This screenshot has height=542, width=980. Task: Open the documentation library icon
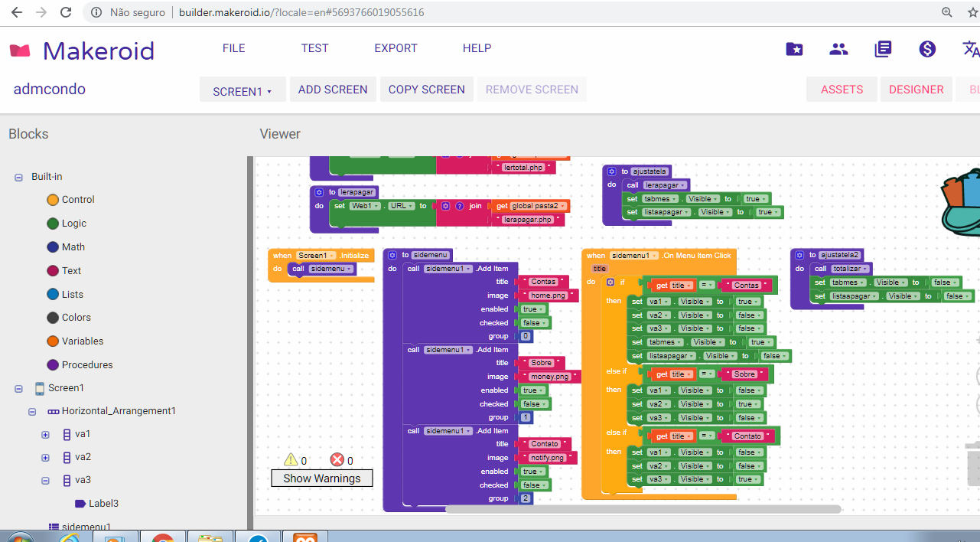tap(883, 49)
